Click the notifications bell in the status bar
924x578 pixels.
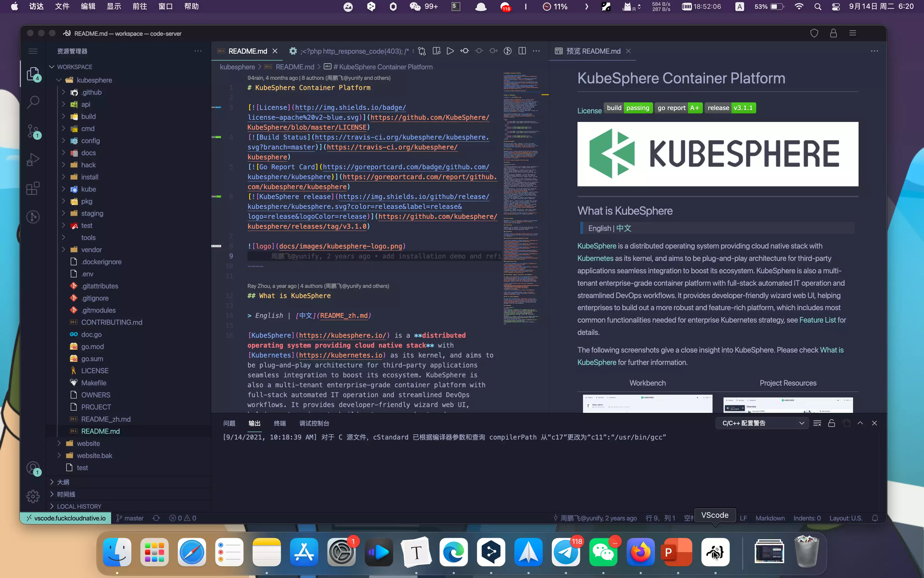pyautogui.click(x=875, y=518)
